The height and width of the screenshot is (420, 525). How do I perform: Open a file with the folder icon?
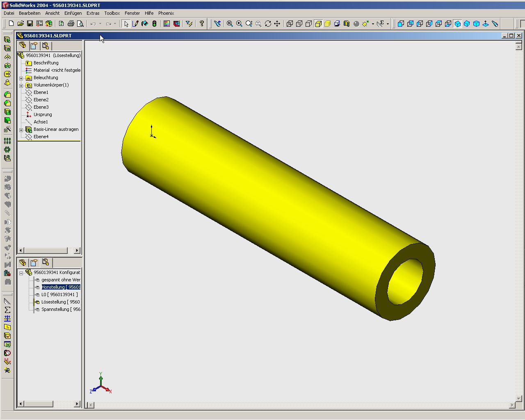(x=21, y=24)
